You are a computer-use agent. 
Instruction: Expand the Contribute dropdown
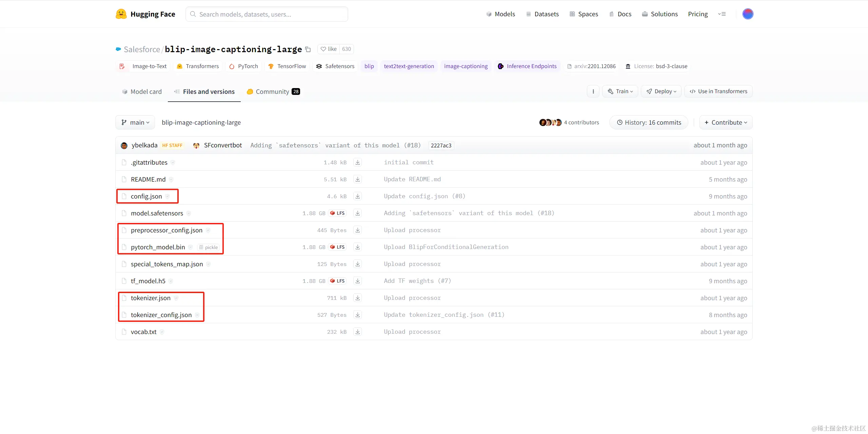click(726, 122)
